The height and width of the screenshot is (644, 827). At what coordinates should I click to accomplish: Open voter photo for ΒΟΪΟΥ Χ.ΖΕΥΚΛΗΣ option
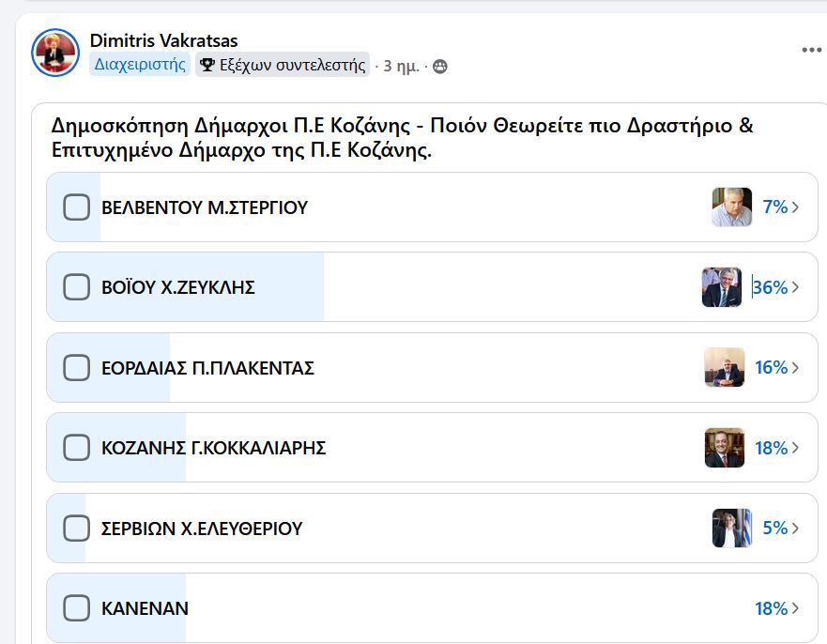tap(722, 287)
